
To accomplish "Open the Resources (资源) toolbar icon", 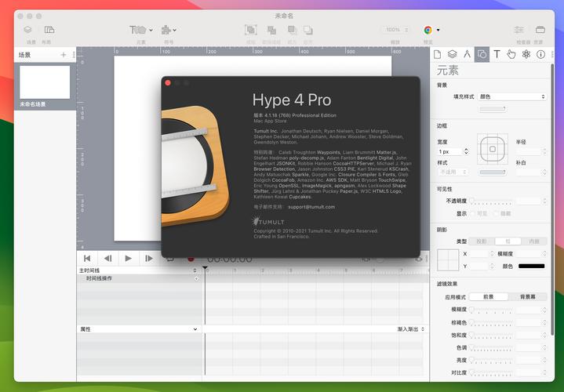I will (x=540, y=30).
